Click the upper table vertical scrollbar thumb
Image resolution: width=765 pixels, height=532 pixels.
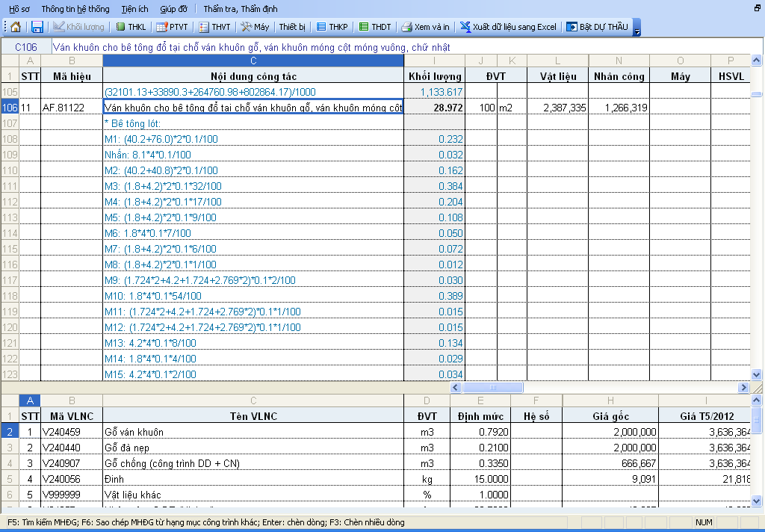point(756,94)
